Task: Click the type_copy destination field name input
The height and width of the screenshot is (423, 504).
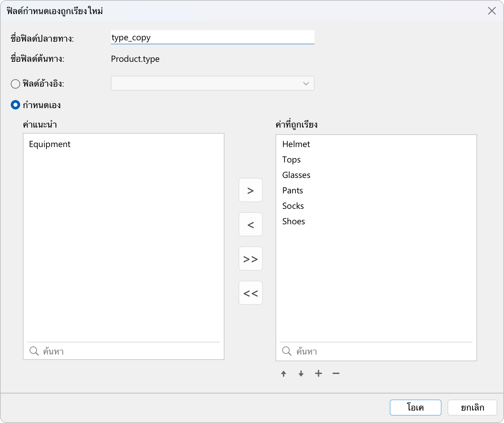Action: point(212,37)
